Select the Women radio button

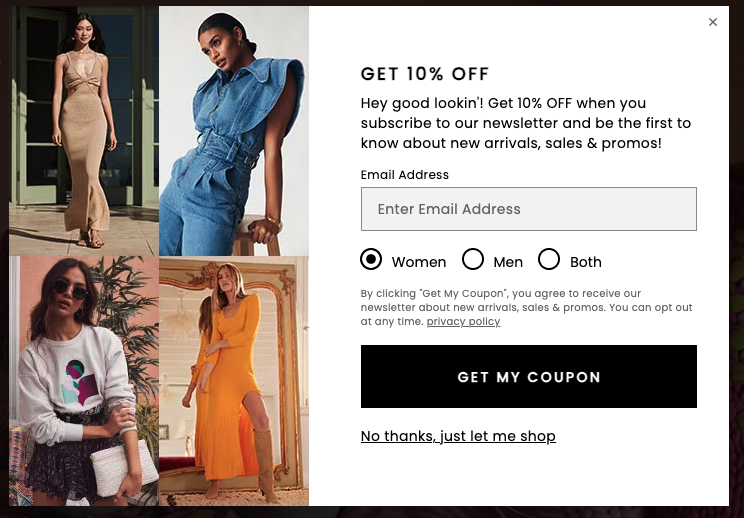(371, 259)
